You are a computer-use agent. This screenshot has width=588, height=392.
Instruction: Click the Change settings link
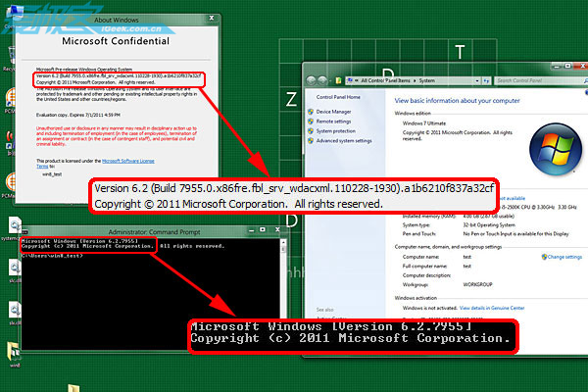pyautogui.click(x=564, y=257)
